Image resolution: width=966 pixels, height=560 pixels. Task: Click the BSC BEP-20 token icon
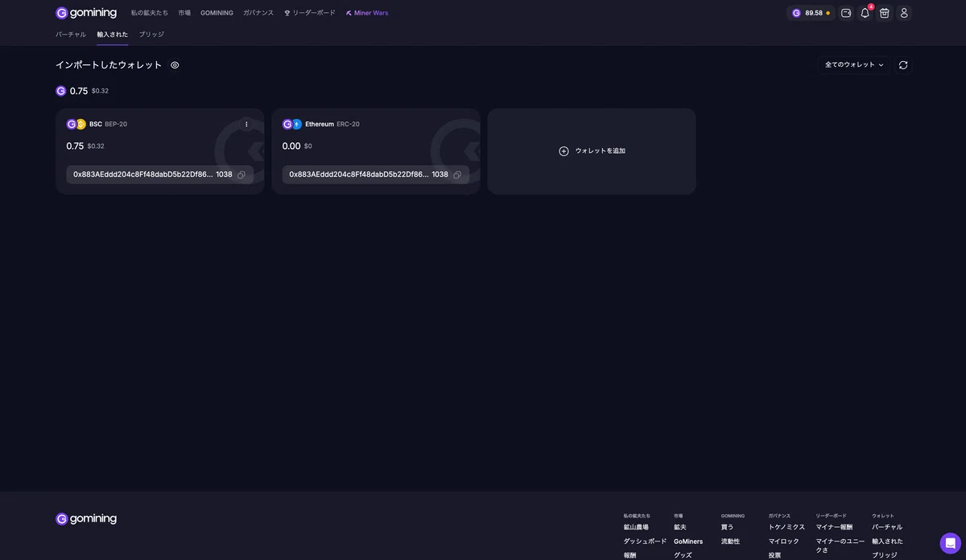click(76, 124)
